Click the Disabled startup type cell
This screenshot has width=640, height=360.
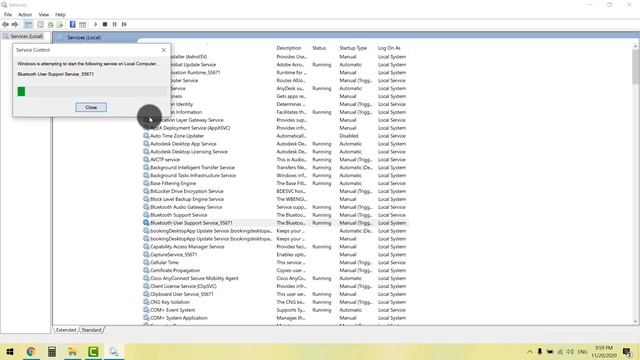click(x=349, y=136)
